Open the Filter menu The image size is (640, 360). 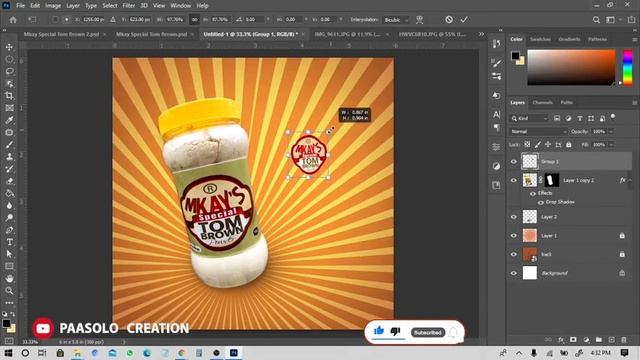(x=129, y=6)
